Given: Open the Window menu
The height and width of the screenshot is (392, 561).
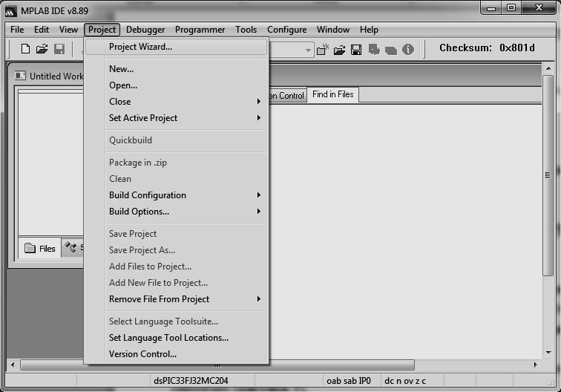Looking at the screenshot, I should (x=333, y=30).
